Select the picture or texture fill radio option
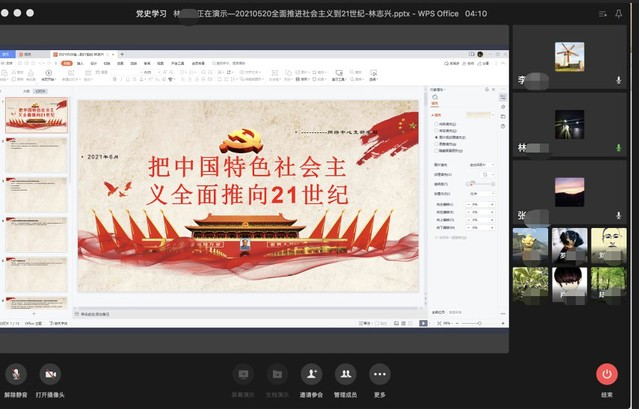Viewport: 639px width, 409px height. pos(436,136)
